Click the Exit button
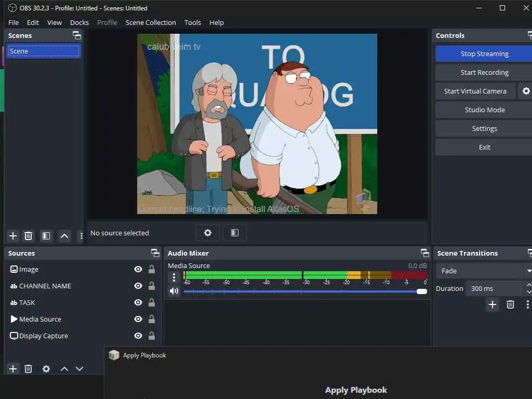The width and height of the screenshot is (532, 399). tap(484, 147)
